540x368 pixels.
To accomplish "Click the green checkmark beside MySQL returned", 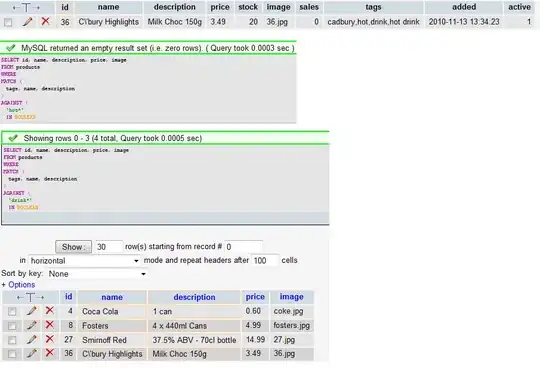I will [10, 48].
